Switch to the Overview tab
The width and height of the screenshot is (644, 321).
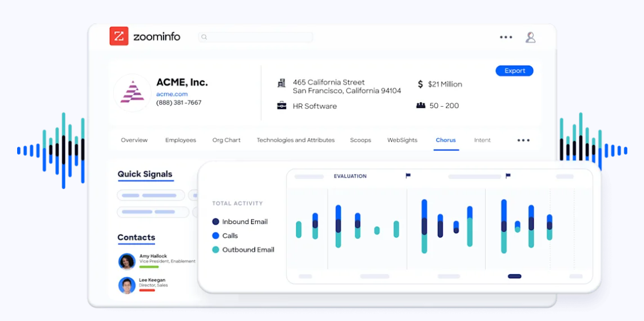click(134, 140)
